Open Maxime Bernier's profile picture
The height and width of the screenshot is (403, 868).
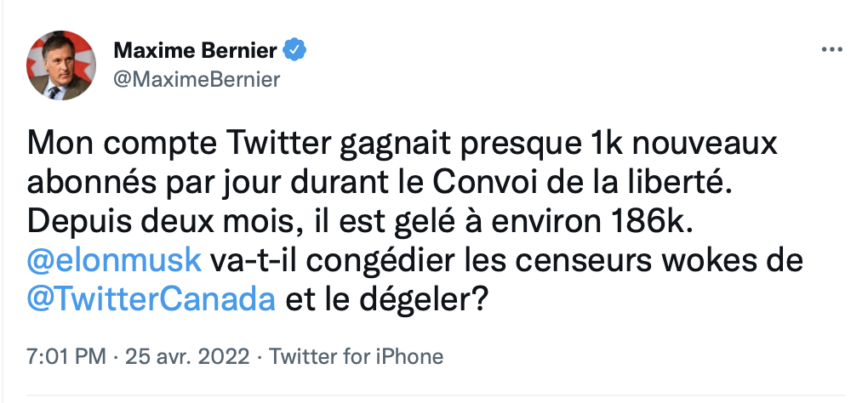tap(61, 65)
